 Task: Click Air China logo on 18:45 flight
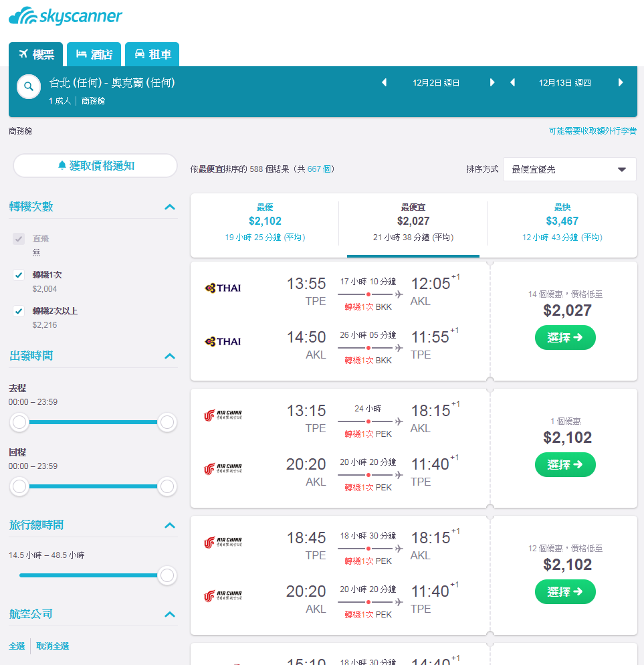(x=223, y=542)
